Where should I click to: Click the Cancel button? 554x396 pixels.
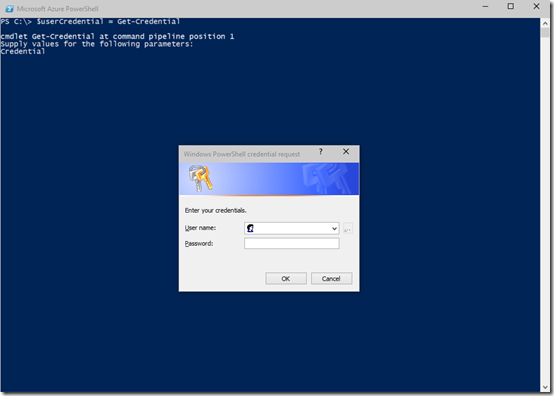[x=331, y=278]
